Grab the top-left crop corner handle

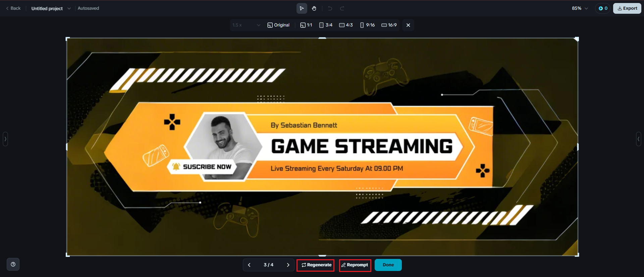[67, 39]
